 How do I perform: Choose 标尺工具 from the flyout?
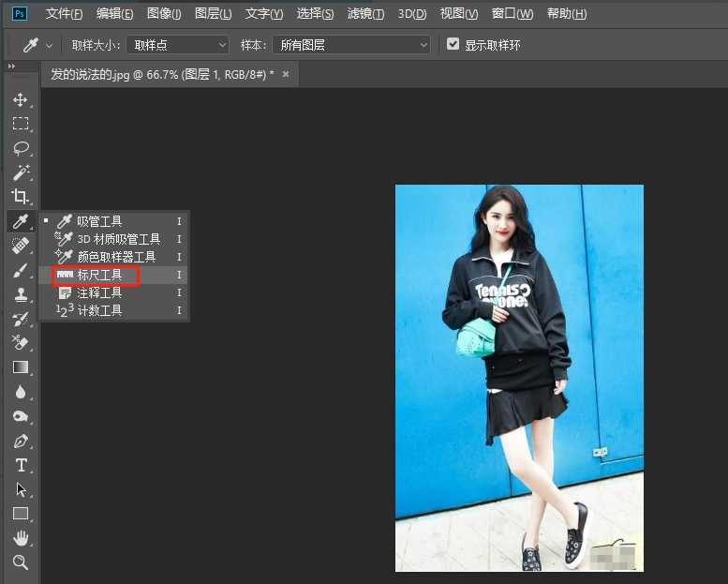pos(99,275)
